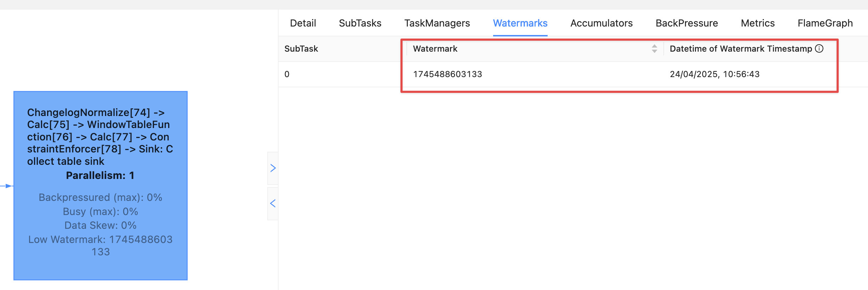Click the Datetime of Watermark Timestamp header

741,49
